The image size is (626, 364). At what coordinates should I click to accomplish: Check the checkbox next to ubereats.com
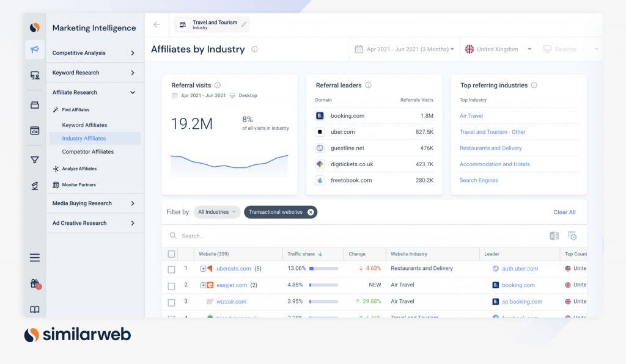tap(172, 268)
